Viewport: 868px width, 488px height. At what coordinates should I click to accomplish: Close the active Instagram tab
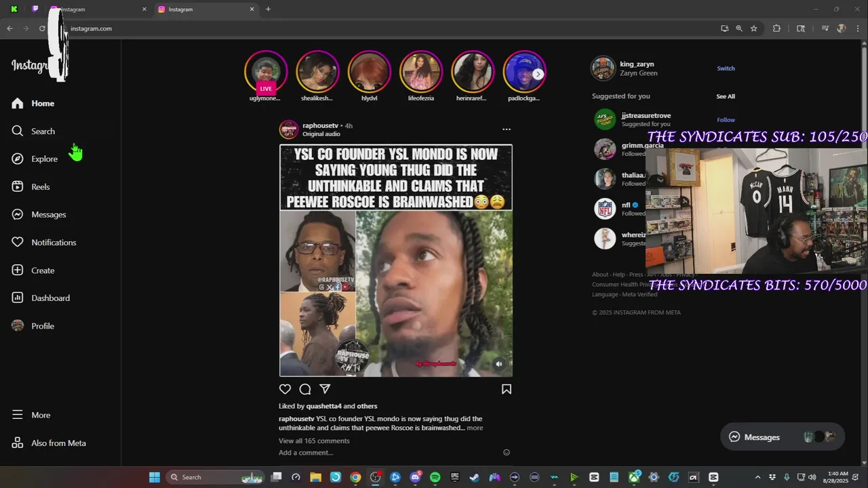pos(252,9)
